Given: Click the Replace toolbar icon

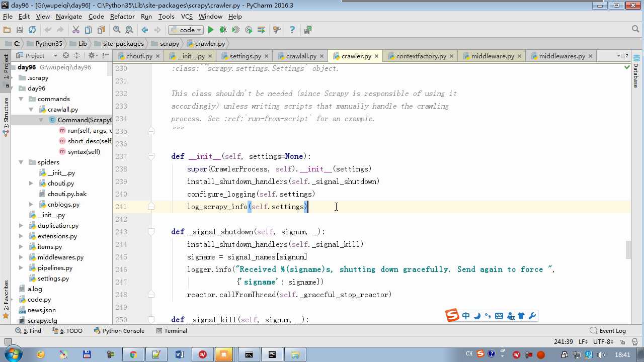Looking at the screenshot, I should [x=129, y=30].
